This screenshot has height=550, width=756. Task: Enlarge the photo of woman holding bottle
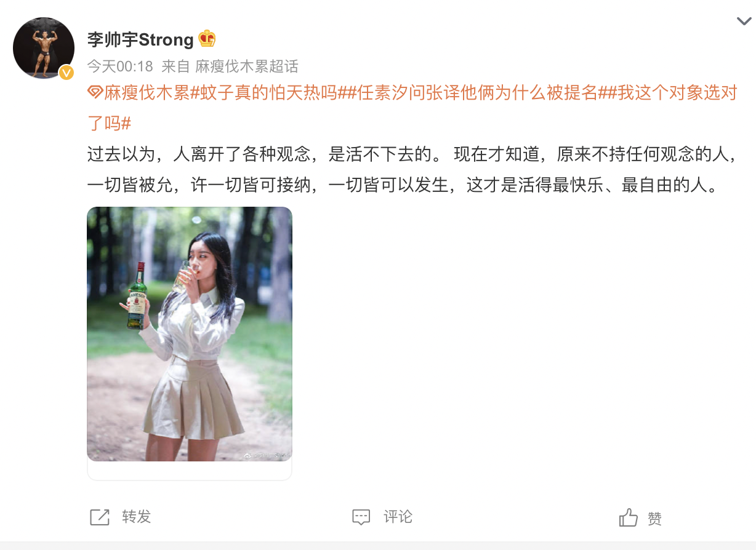click(190, 334)
